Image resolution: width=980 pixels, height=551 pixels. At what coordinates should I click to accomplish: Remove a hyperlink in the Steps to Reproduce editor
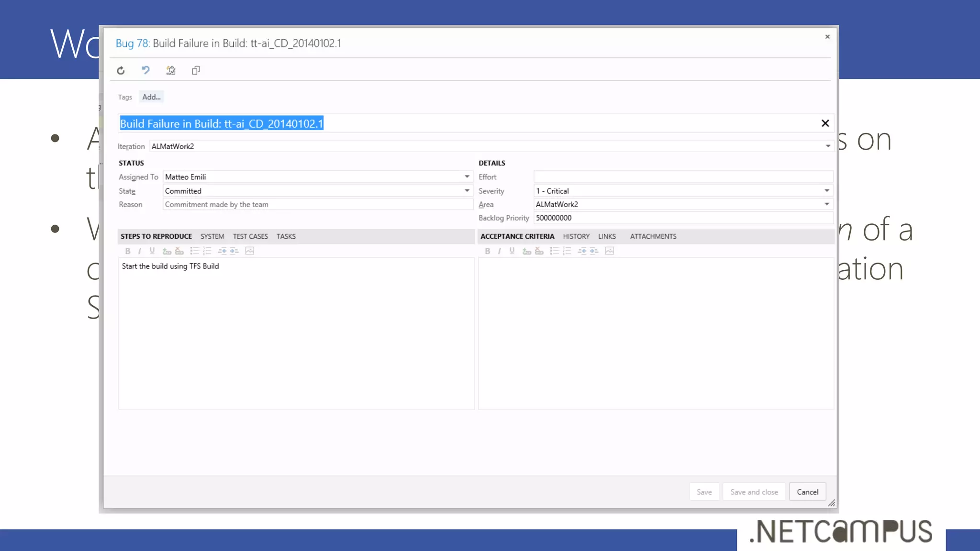[179, 251]
